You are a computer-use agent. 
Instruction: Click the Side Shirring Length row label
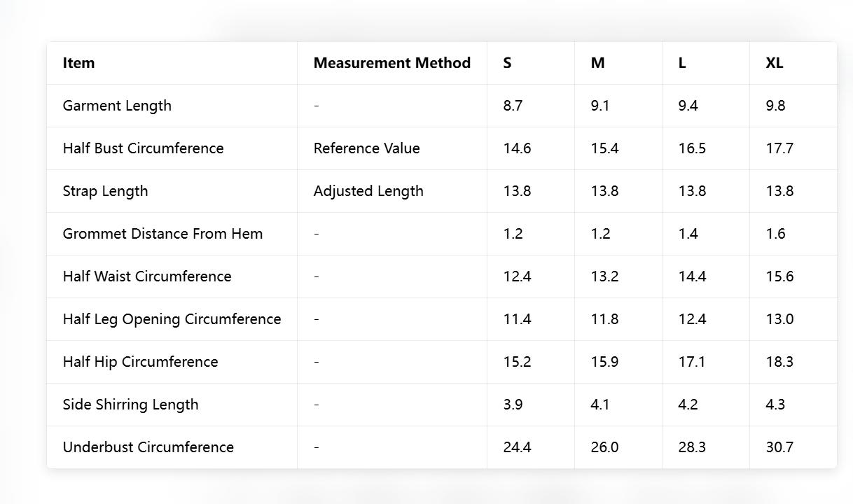tap(130, 405)
